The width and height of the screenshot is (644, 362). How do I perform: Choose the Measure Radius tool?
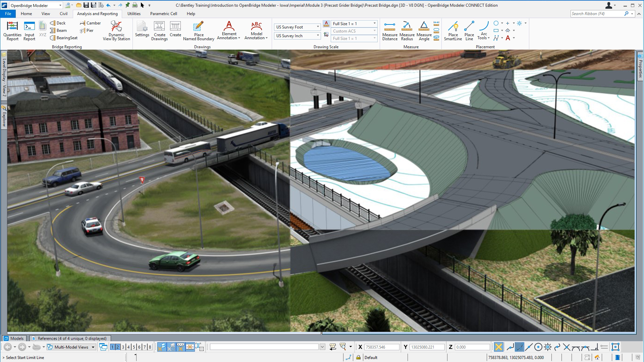point(407,31)
